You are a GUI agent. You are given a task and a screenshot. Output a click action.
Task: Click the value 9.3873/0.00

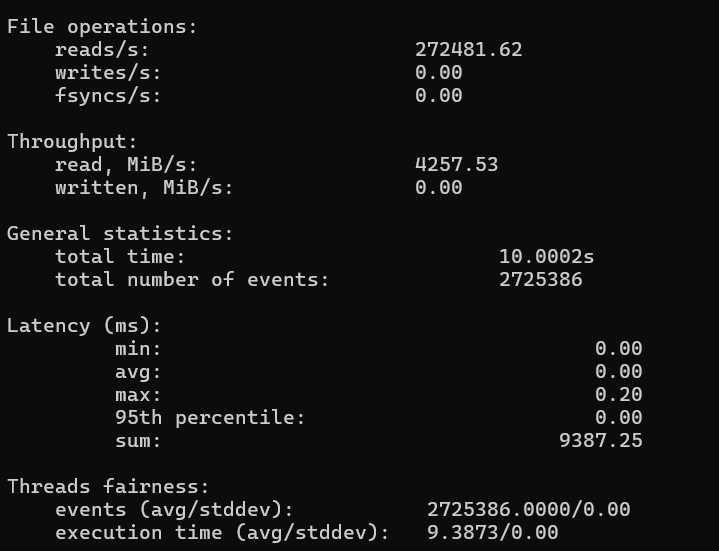pyautogui.click(x=492, y=533)
